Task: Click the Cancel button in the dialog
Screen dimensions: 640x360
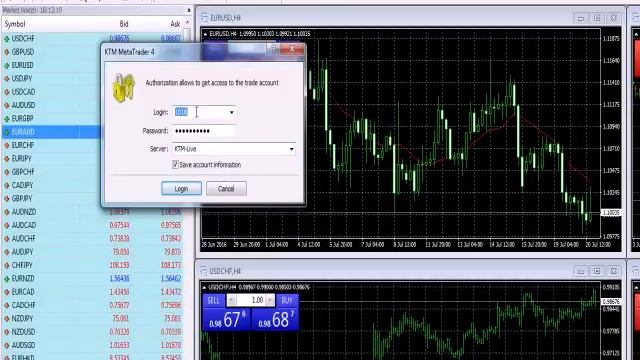Action: tap(226, 189)
